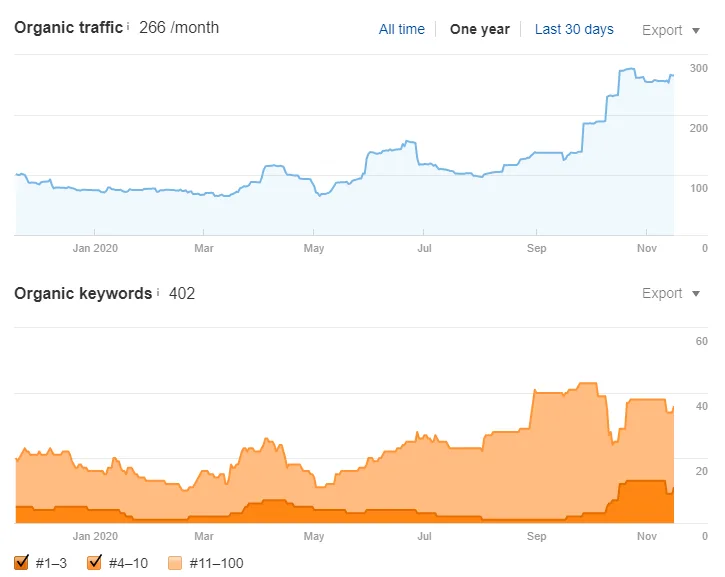Open the Organic traffic info tooltip icon
The width and height of the screenshot is (725, 577).
coord(128,26)
